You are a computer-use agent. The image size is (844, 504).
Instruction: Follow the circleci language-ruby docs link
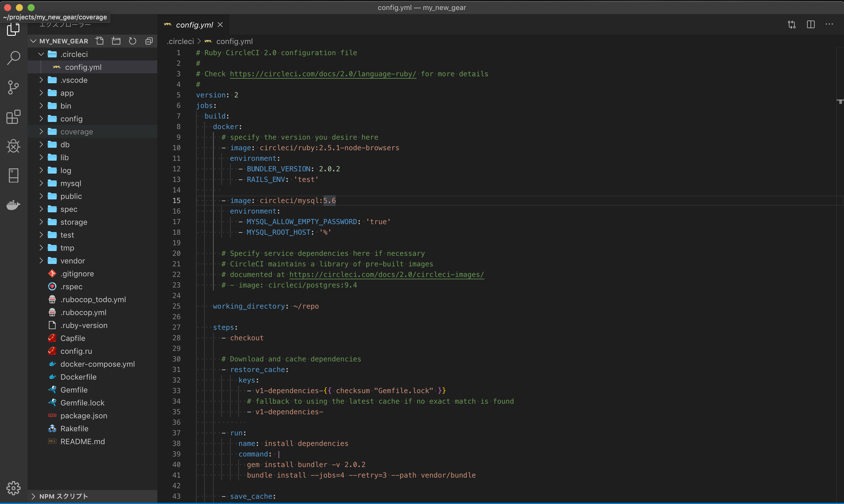pyautogui.click(x=323, y=74)
